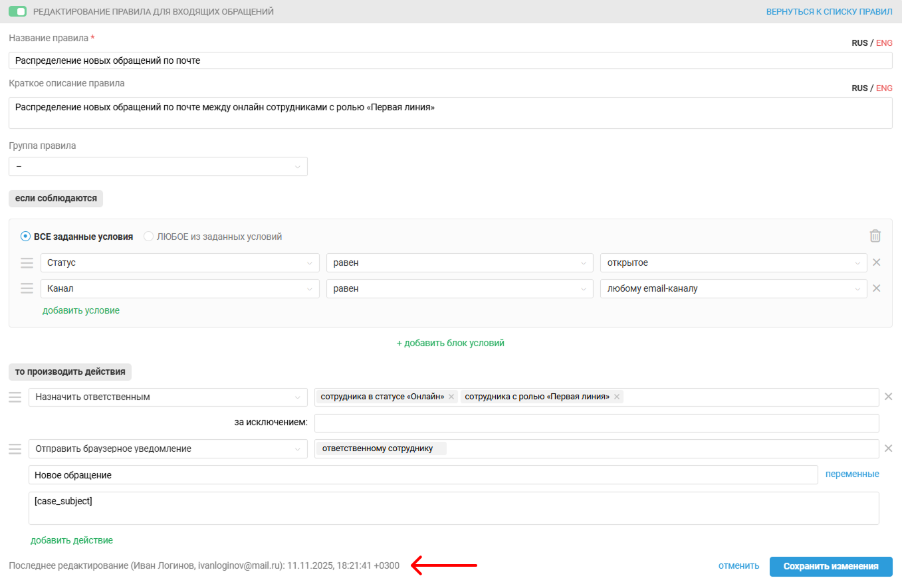The width and height of the screenshot is (902, 588).
Task: Remove the Статус condition row
Action: 876,262
